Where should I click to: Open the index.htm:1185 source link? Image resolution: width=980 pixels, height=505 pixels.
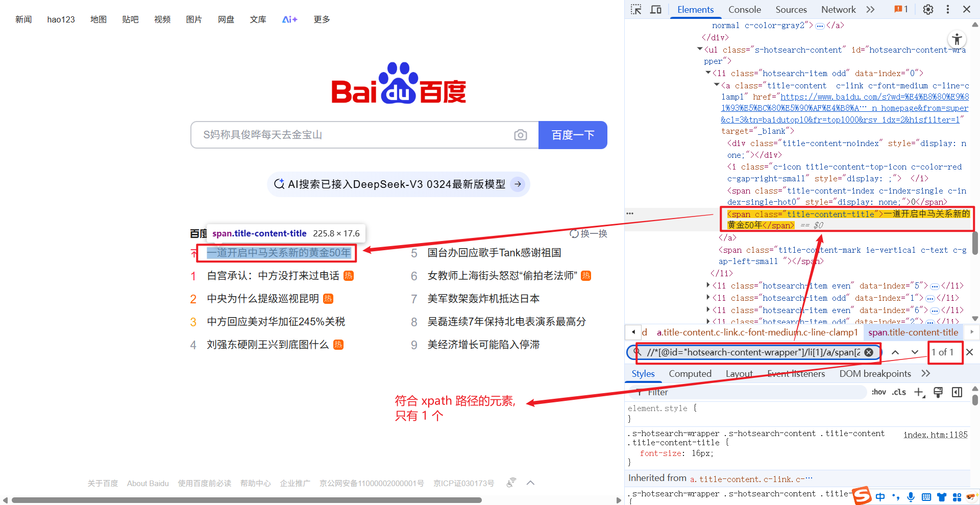(935, 435)
